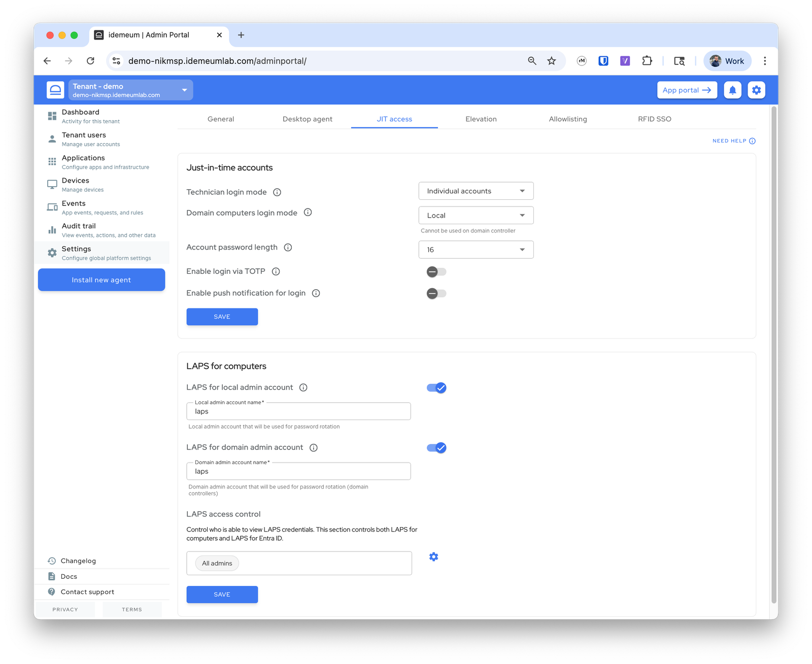Click the browser media search icon

click(x=679, y=61)
